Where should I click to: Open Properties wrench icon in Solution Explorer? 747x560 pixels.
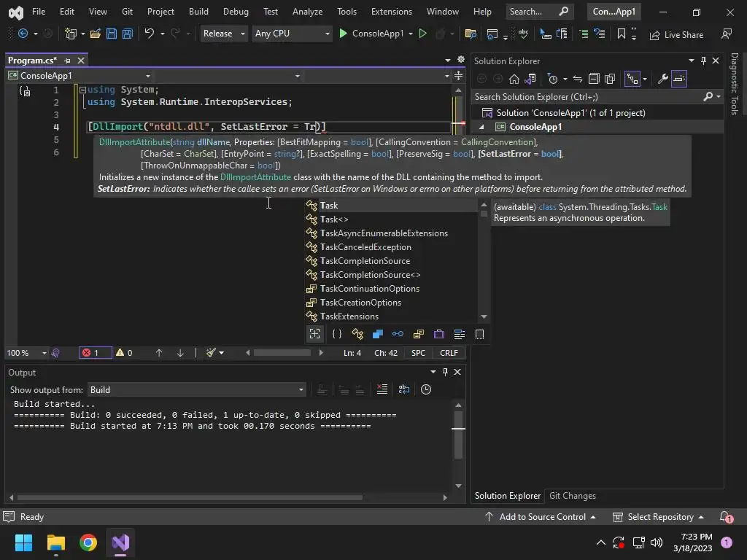pos(662,79)
